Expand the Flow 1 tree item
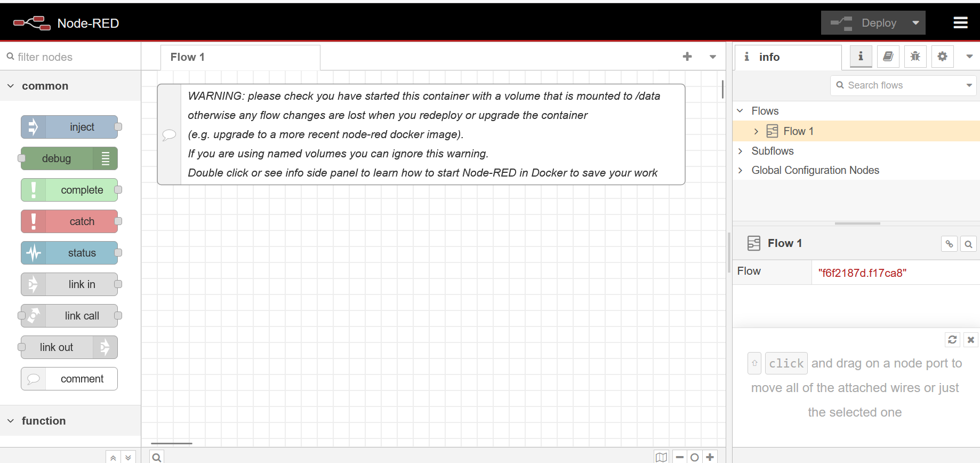The height and width of the screenshot is (463, 980). pos(756,131)
